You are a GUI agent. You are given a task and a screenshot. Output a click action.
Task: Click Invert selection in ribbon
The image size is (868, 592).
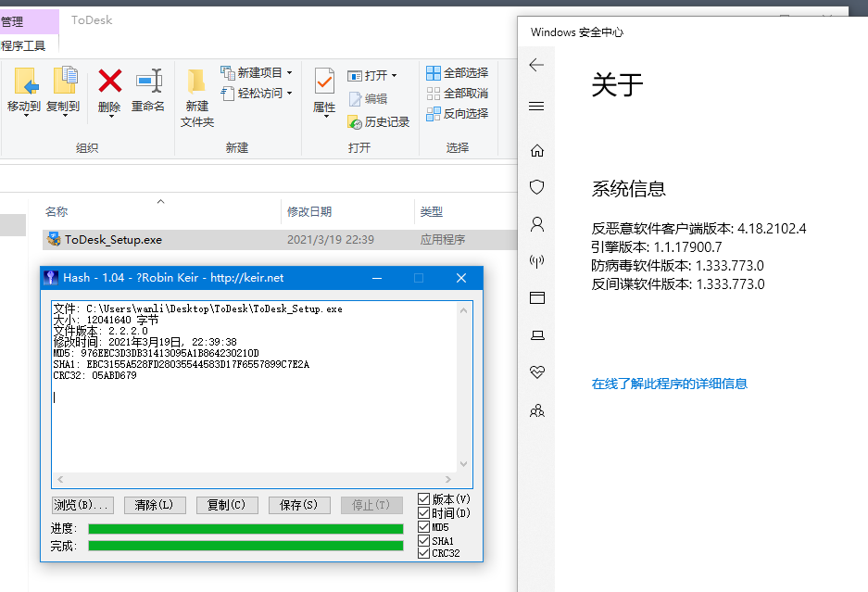(458, 114)
